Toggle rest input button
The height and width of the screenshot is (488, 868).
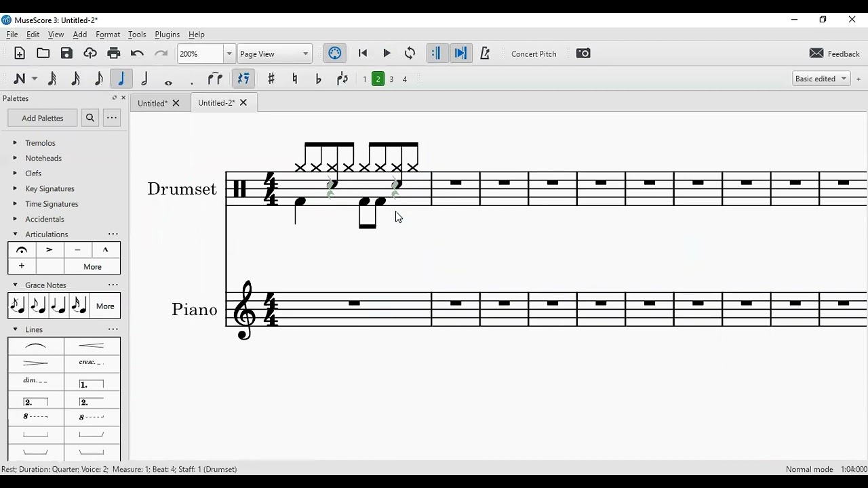point(243,79)
